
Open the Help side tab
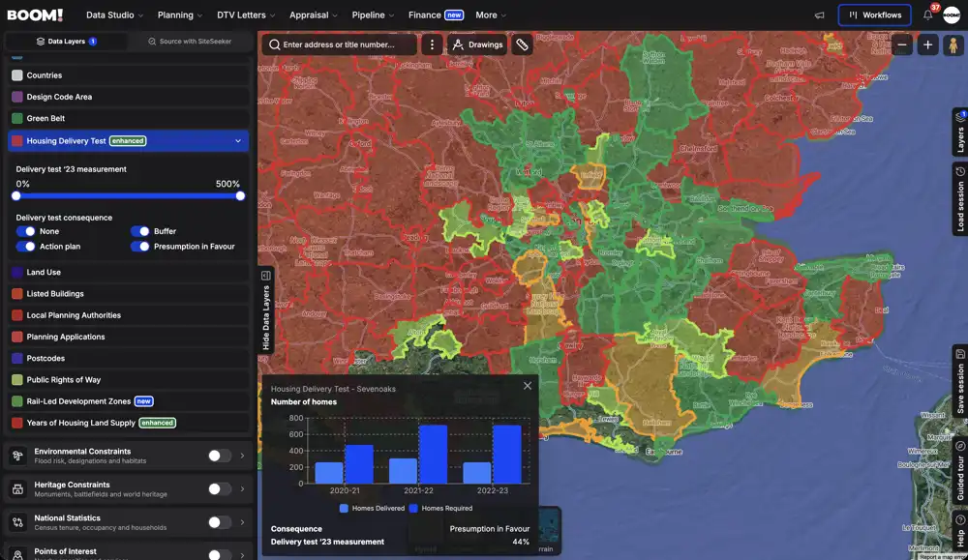tap(960, 531)
